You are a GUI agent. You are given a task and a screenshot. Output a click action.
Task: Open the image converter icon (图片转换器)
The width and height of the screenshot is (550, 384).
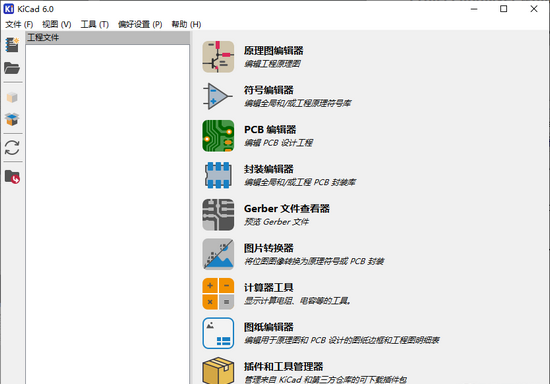[218, 254]
